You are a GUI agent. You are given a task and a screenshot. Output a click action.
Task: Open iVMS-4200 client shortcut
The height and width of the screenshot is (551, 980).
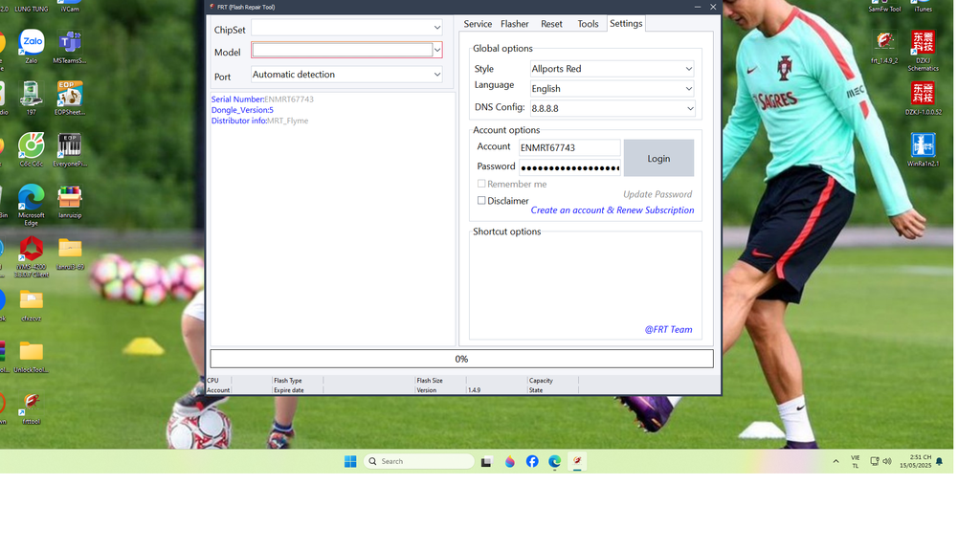(32, 256)
